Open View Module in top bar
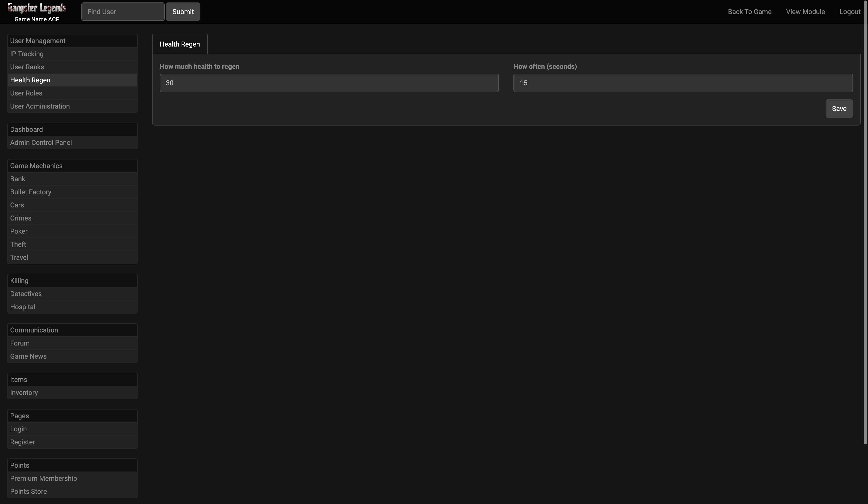This screenshot has height=504, width=868. pos(805,12)
